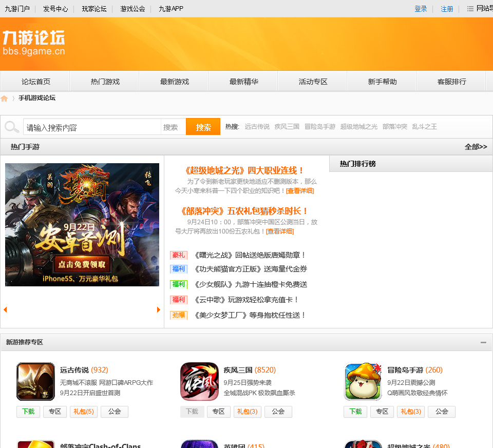Click hot search term 远古传说
Image resolution: width=493 pixels, height=448 pixels.
(257, 127)
